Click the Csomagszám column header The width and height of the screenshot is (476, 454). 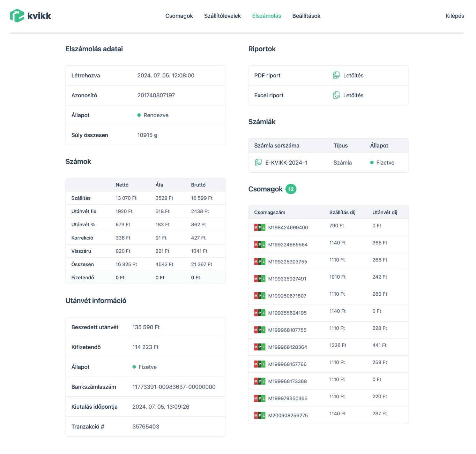pyautogui.click(x=270, y=212)
